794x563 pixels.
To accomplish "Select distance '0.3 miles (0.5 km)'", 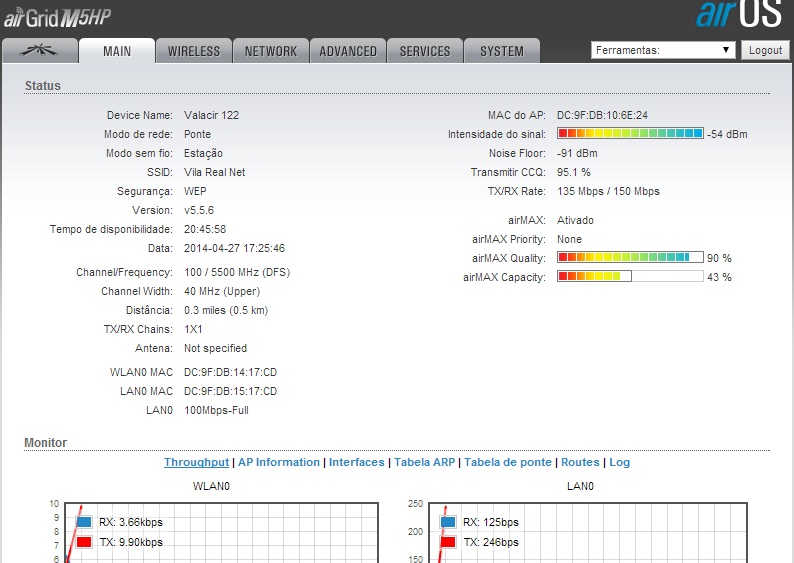I will point(226,310).
